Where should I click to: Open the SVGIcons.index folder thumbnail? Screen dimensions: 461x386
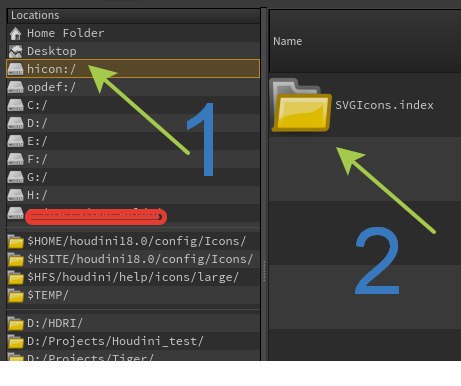301,105
